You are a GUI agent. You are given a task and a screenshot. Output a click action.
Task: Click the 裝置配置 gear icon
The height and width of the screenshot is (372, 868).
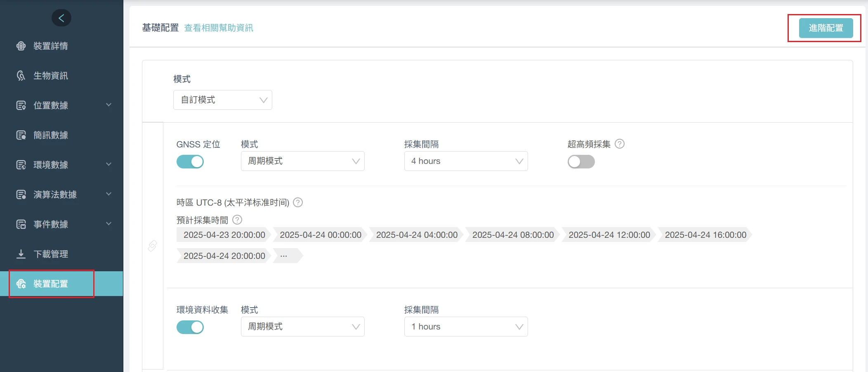click(x=21, y=284)
